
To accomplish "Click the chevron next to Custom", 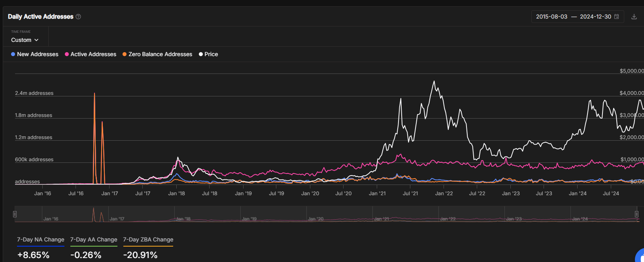I will pyautogui.click(x=36, y=40).
